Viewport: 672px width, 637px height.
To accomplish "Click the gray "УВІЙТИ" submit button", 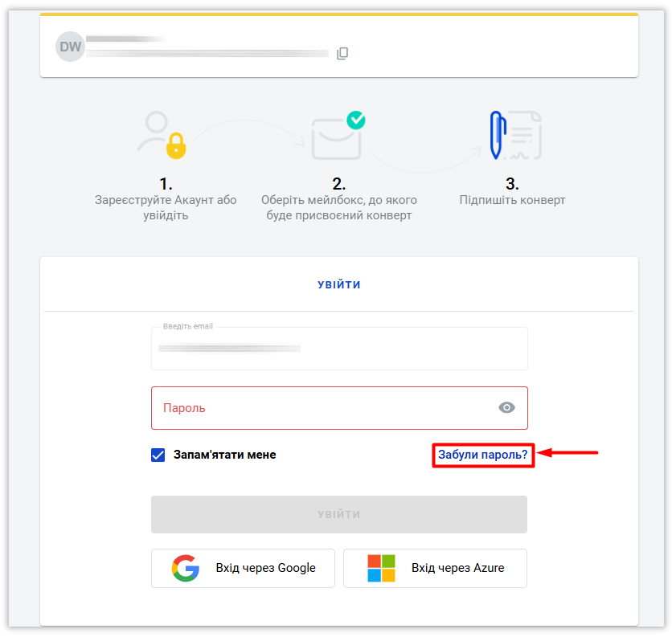I will [x=339, y=514].
